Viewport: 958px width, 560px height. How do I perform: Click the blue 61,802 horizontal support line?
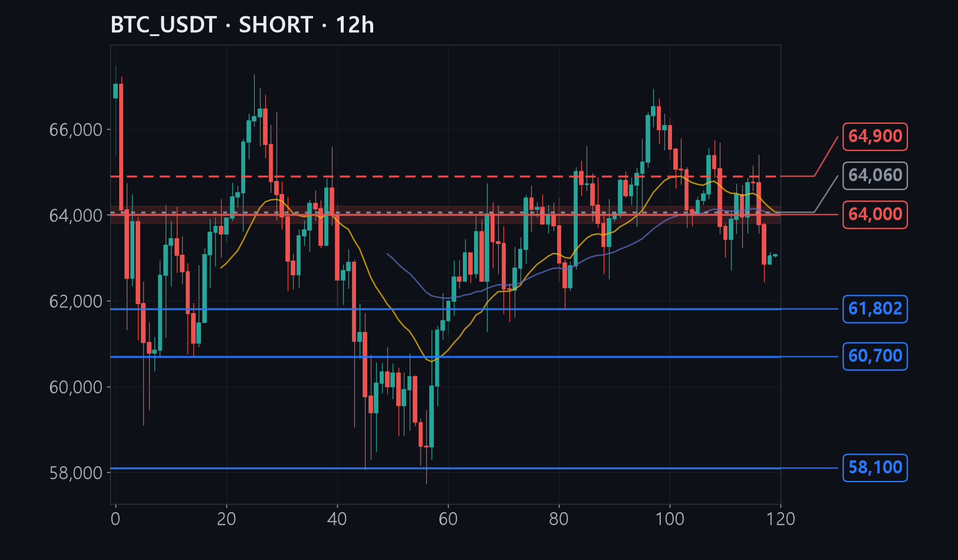click(x=445, y=309)
